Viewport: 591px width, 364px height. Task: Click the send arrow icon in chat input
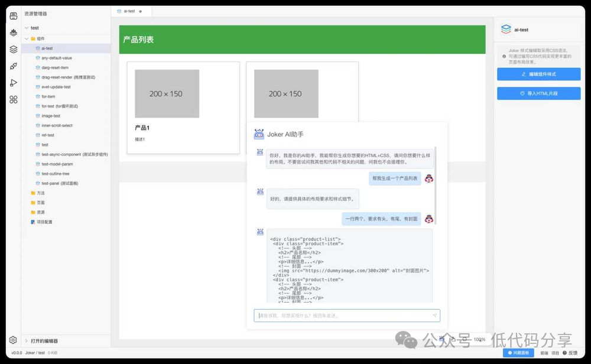[434, 316]
